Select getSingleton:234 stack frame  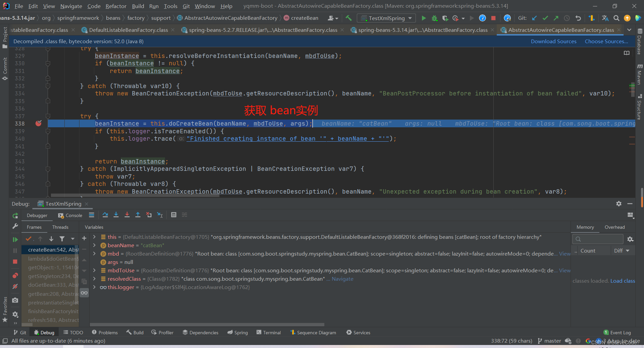51,276
